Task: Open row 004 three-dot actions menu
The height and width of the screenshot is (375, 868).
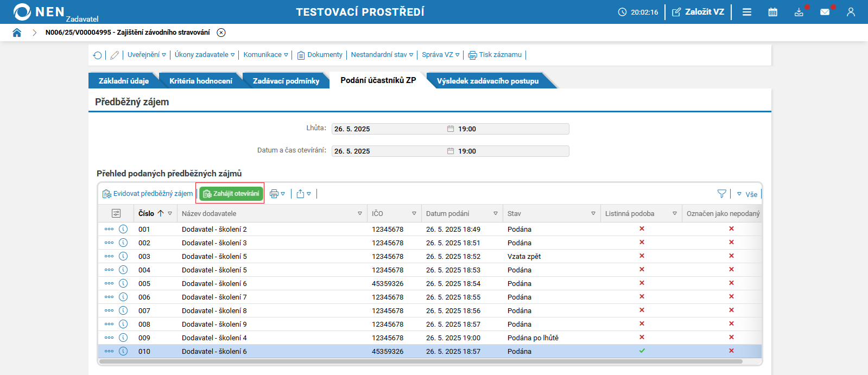Action: click(109, 270)
